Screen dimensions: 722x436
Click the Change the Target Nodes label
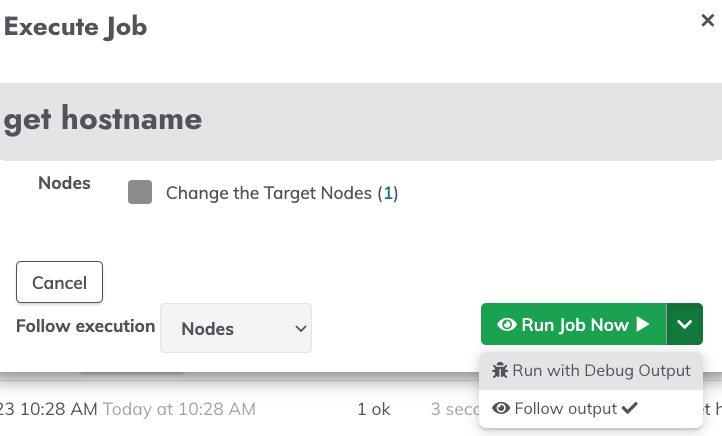269,193
